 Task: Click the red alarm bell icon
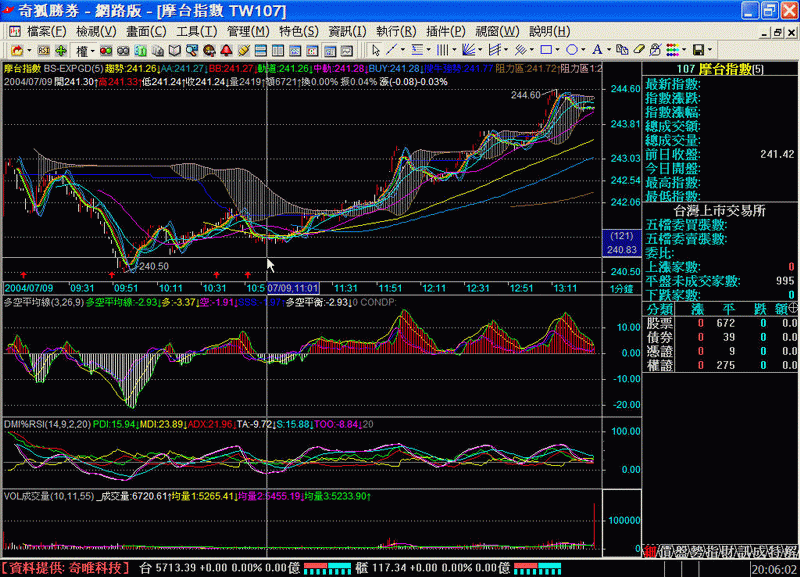tap(226, 49)
